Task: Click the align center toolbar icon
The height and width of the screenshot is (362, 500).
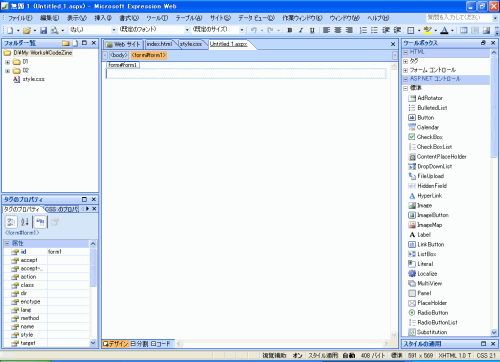Action: [x=338, y=30]
